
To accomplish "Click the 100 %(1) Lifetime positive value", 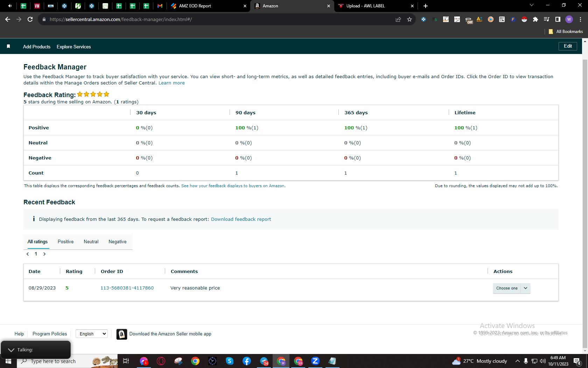I will (466, 128).
